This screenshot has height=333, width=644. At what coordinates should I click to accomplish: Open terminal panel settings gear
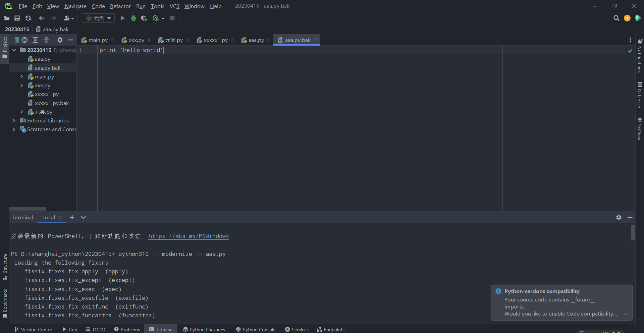619,217
